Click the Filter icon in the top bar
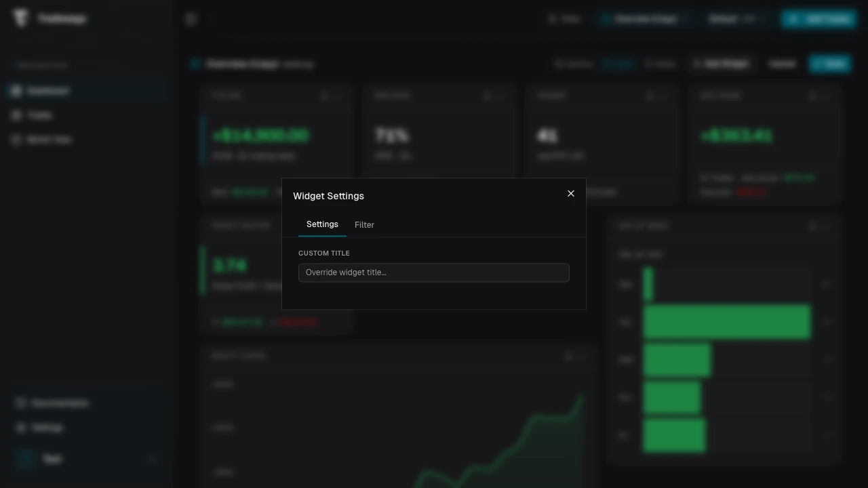868x488 pixels. point(553,19)
